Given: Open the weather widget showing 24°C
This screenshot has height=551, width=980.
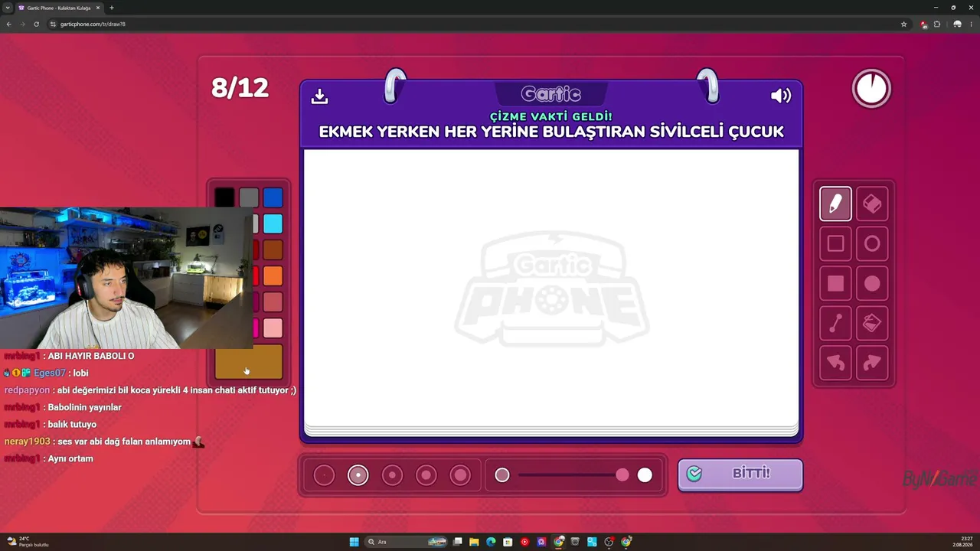Looking at the screenshot, I should 28,542.
